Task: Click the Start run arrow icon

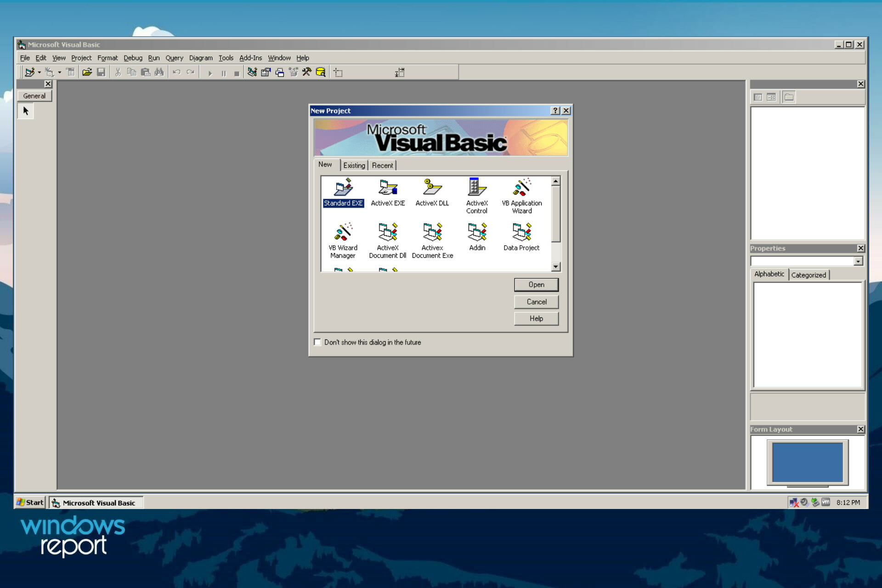Action: click(x=210, y=73)
